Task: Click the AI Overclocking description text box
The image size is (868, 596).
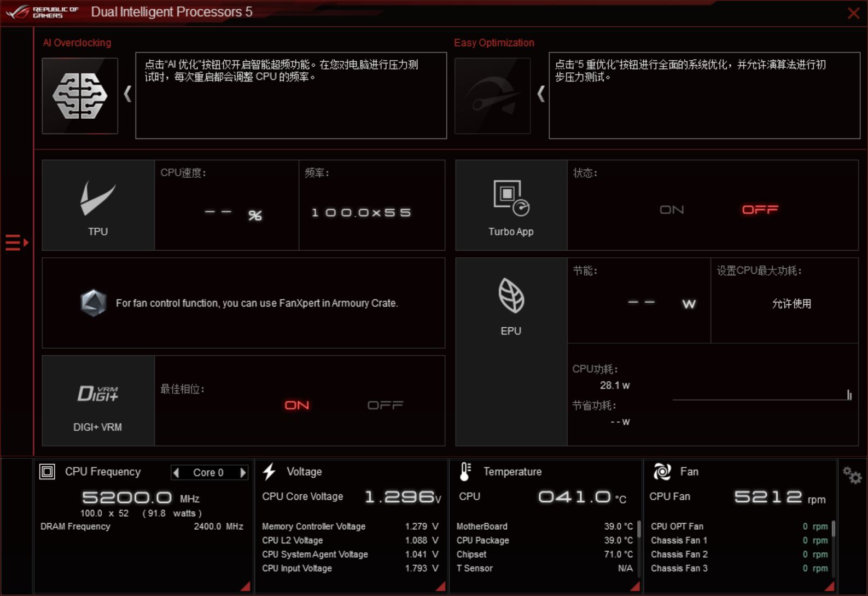Action: 291,95
